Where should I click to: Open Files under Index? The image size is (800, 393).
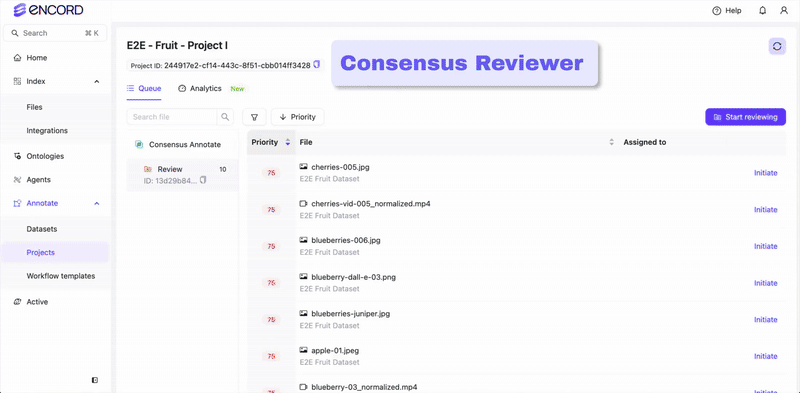tap(34, 107)
